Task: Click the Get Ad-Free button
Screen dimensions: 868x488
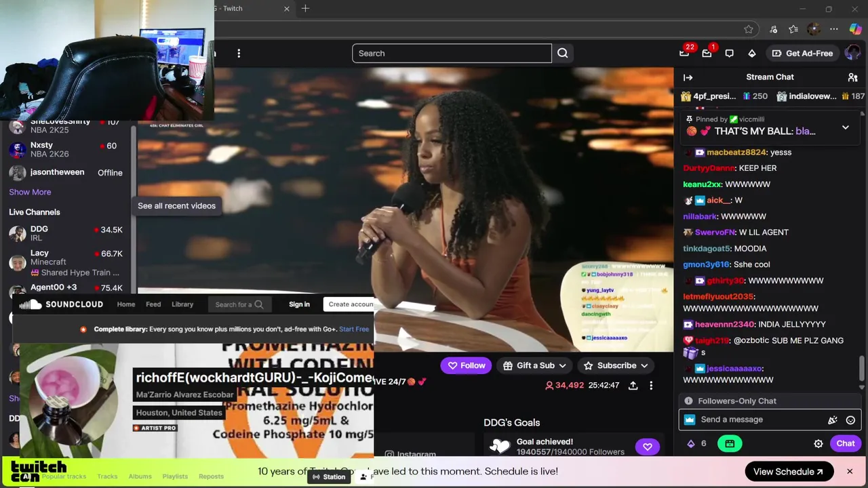Action: point(802,54)
